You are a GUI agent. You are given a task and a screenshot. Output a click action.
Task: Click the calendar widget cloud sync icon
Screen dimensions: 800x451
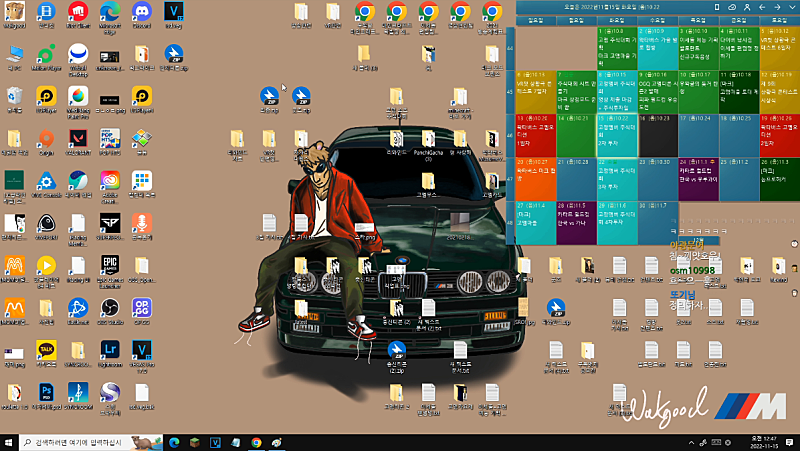click(731, 7)
